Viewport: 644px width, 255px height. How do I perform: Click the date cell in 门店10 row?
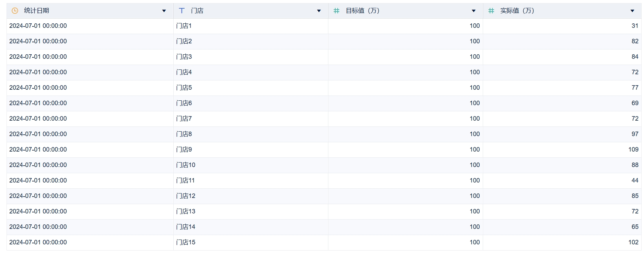click(x=90, y=165)
